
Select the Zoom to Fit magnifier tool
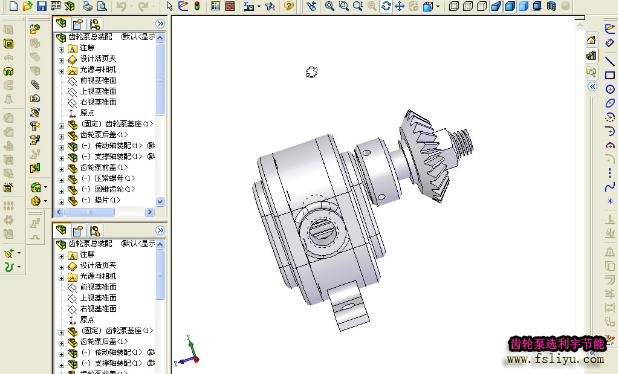[329, 6]
